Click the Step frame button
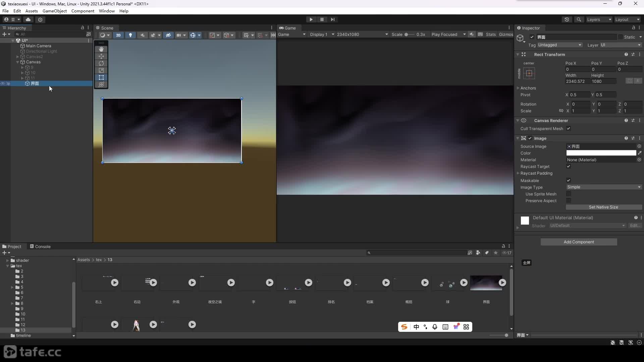This screenshot has height=362, width=644. click(332, 19)
